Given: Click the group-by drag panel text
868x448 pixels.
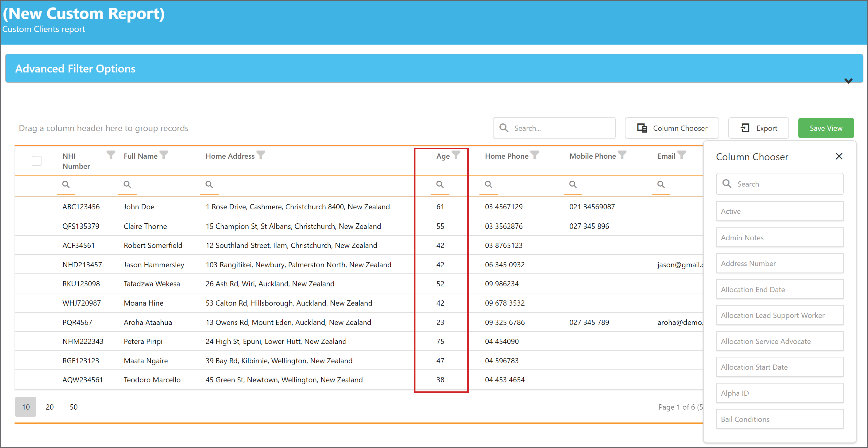Looking at the screenshot, I should (103, 128).
